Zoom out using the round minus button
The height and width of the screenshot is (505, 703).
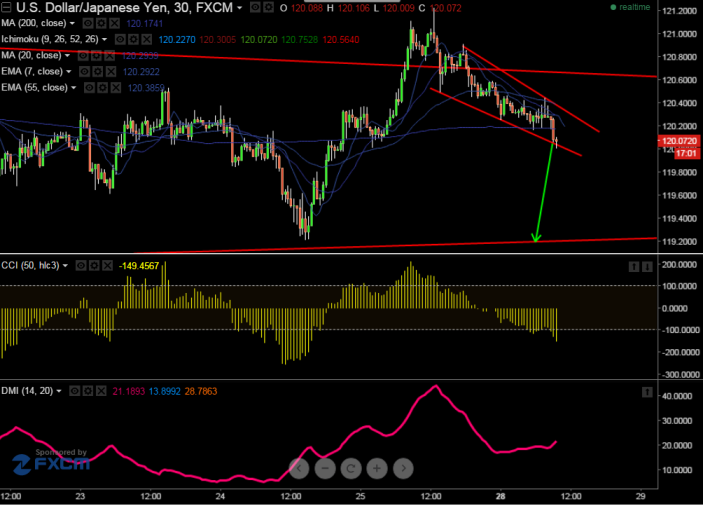point(325,469)
